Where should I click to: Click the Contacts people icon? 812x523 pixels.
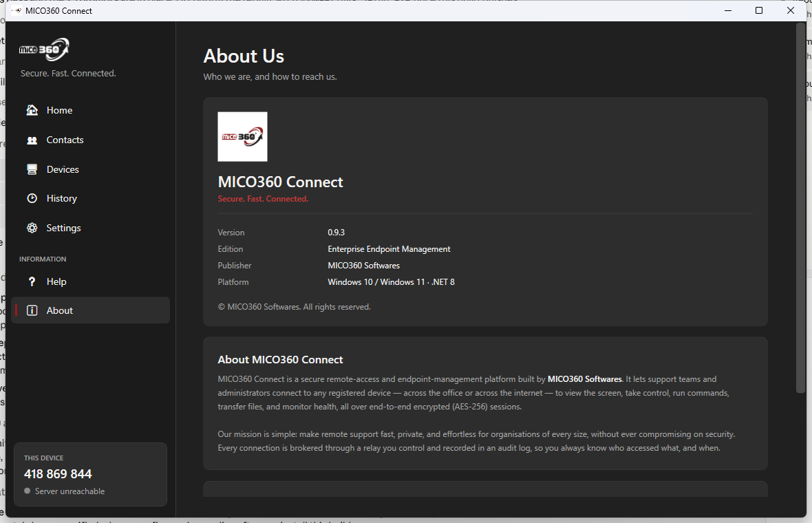point(32,140)
